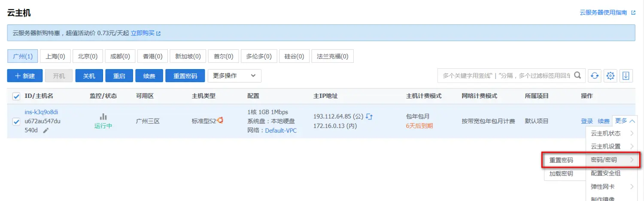The image size is (644, 201).
Task: Click the 登录 link in the row
Action: pos(587,121)
